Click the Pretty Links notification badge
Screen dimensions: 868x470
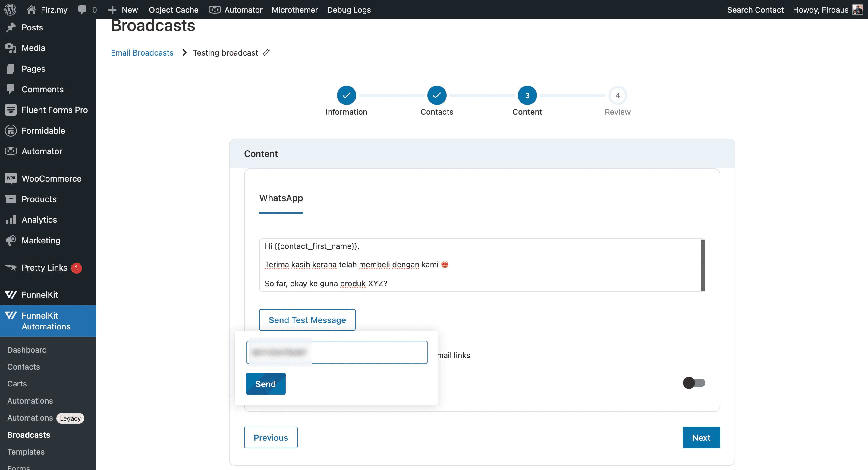77,268
